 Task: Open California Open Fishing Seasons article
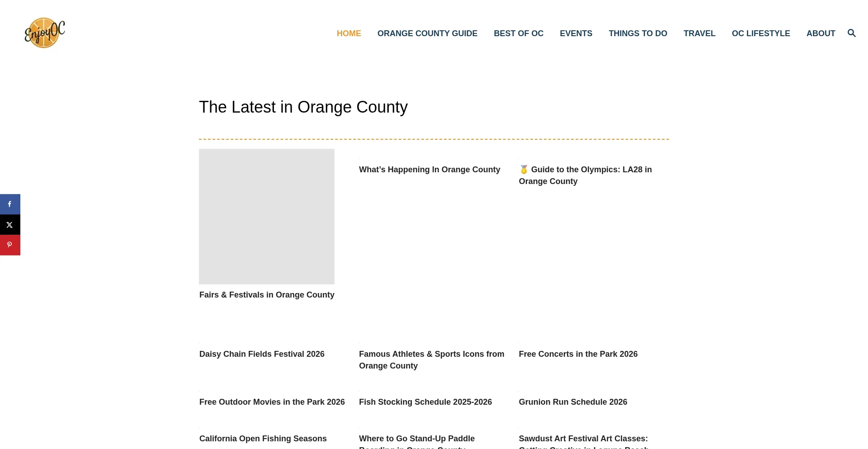coord(263,439)
